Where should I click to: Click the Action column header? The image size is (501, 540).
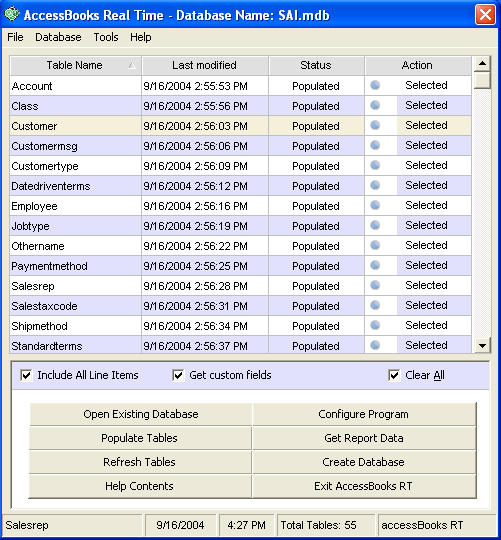[x=418, y=65]
